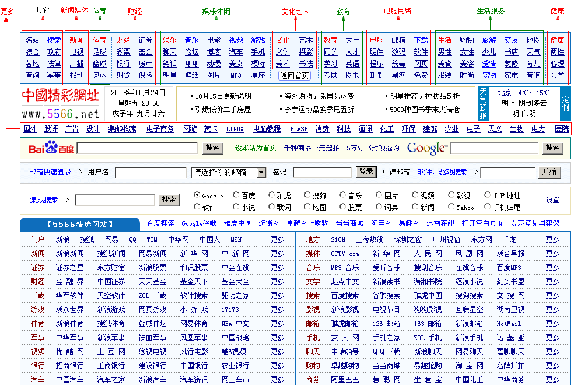
Task: Open the 杀毒 link in computer block
Action: click(x=398, y=64)
